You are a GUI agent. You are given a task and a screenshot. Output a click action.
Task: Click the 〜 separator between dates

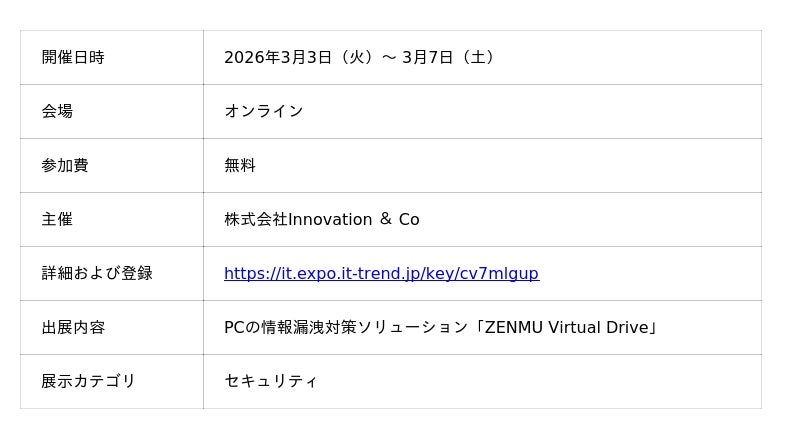(389, 57)
